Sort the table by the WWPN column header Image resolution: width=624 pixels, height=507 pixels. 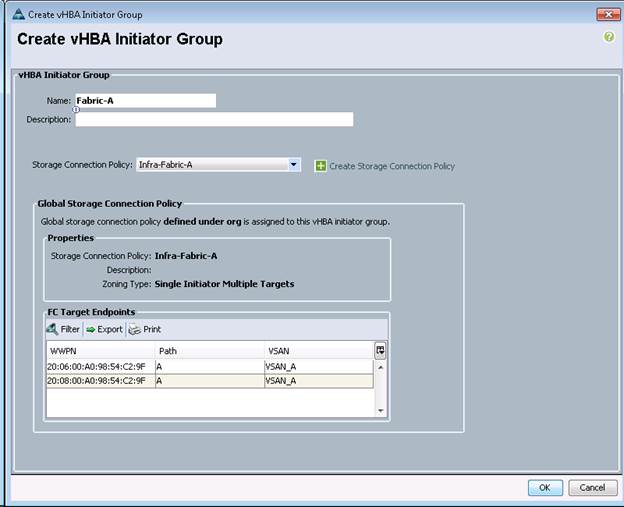(101, 351)
